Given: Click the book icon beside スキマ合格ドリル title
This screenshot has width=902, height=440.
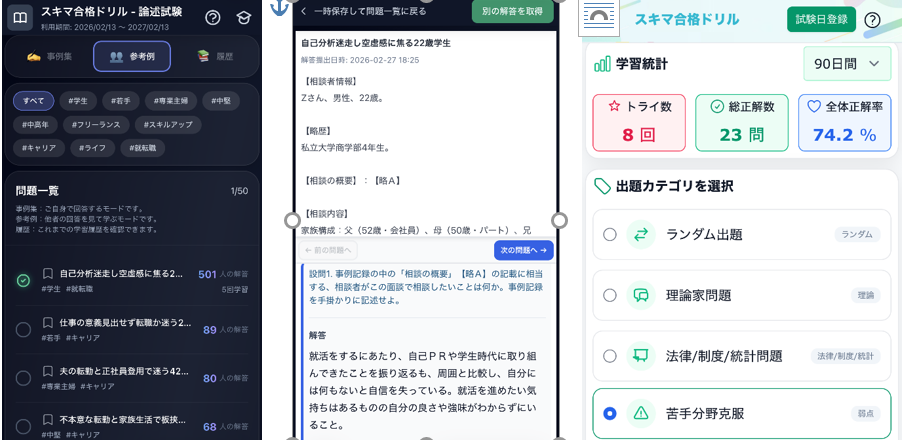Looking at the screenshot, I should (19, 18).
